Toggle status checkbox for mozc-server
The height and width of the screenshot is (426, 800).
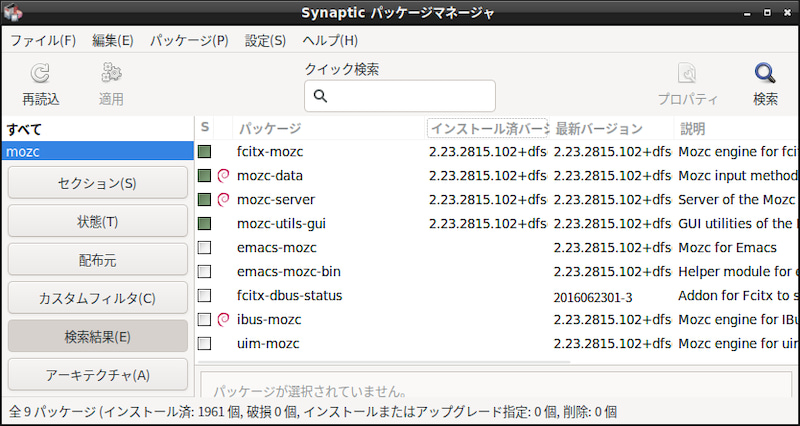click(x=204, y=199)
